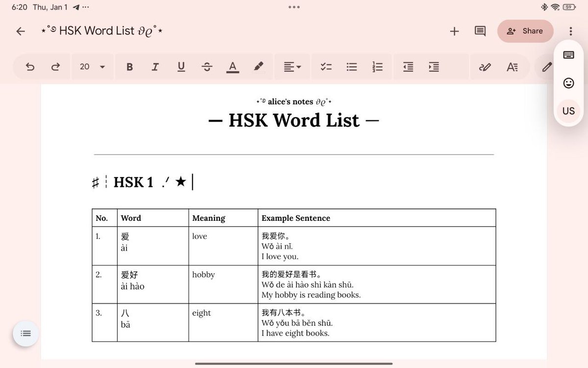Click the meaning cell 'love'

pyautogui.click(x=223, y=246)
